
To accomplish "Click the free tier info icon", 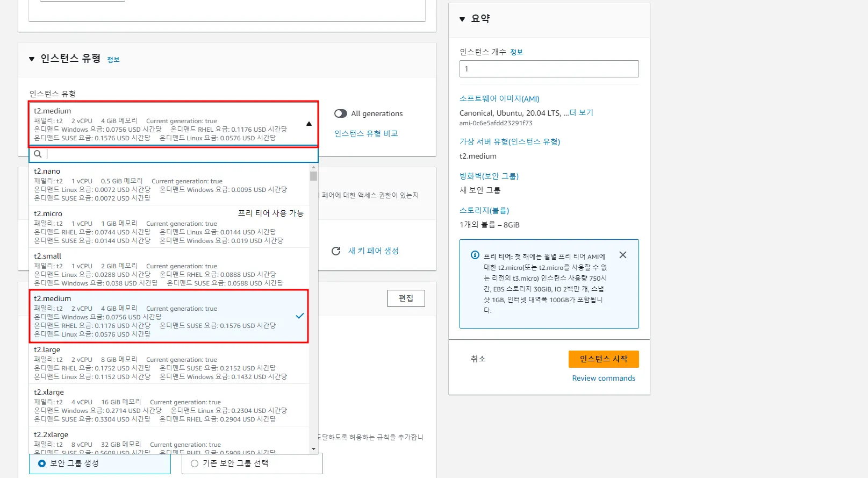I will 475,255.
